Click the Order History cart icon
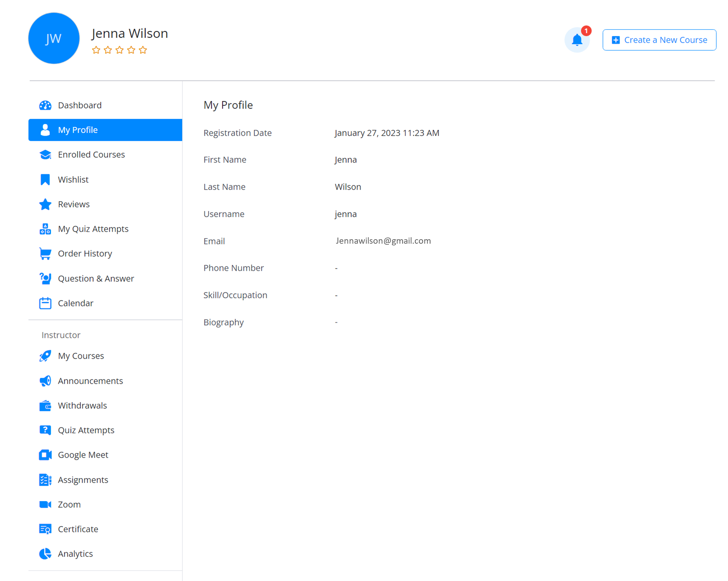Image resolution: width=728 pixels, height=581 pixels. [x=45, y=254]
